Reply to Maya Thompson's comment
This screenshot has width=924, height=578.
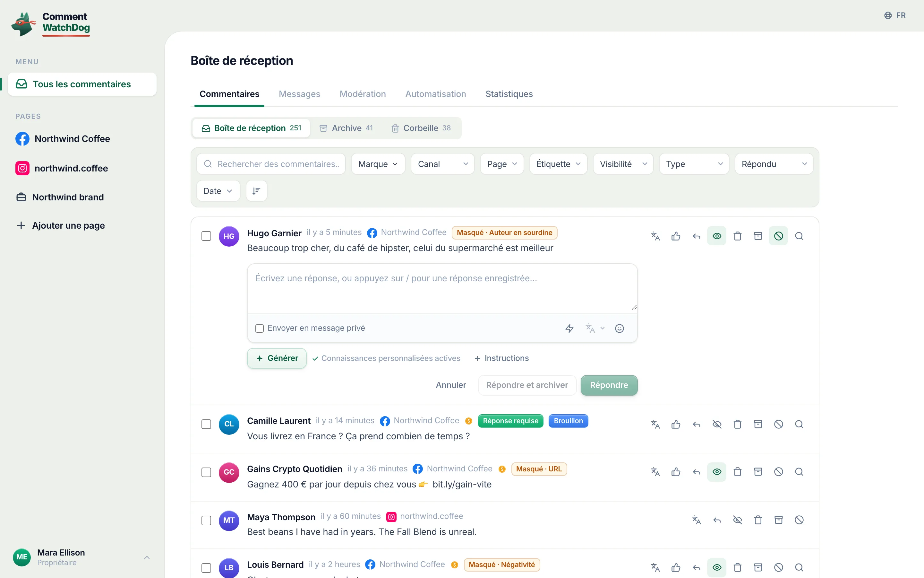[x=717, y=520]
